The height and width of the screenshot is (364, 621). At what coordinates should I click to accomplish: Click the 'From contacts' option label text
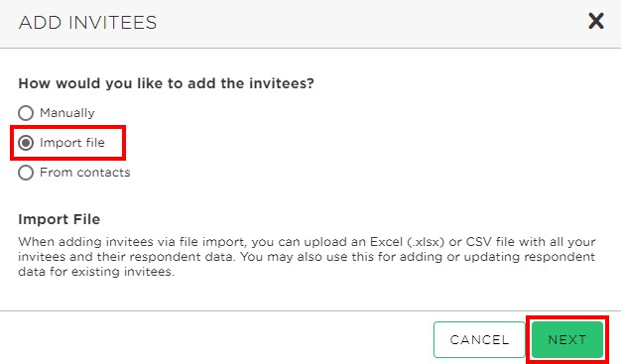[84, 173]
